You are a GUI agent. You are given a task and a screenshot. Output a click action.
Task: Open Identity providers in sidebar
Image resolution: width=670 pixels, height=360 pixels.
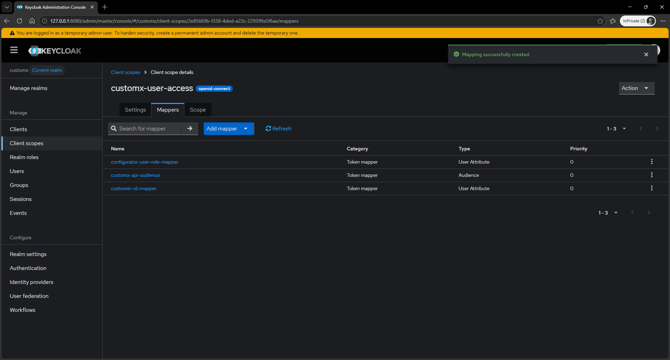click(31, 282)
